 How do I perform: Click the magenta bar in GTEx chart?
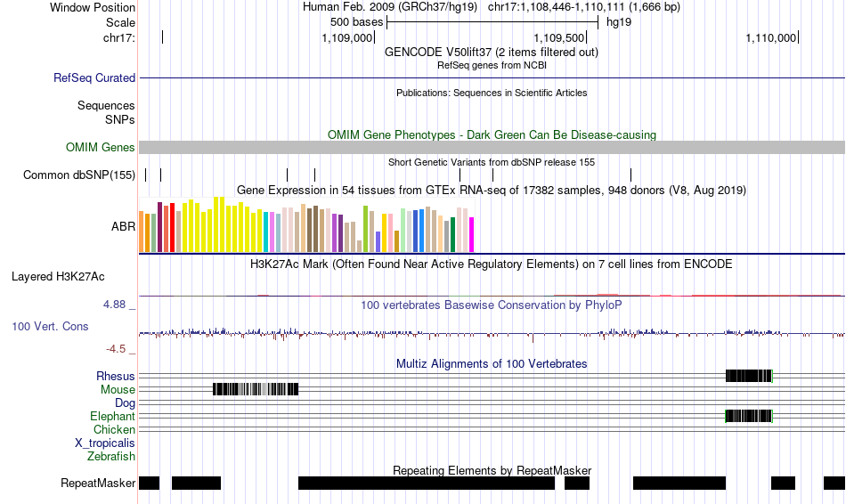click(472, 235)
